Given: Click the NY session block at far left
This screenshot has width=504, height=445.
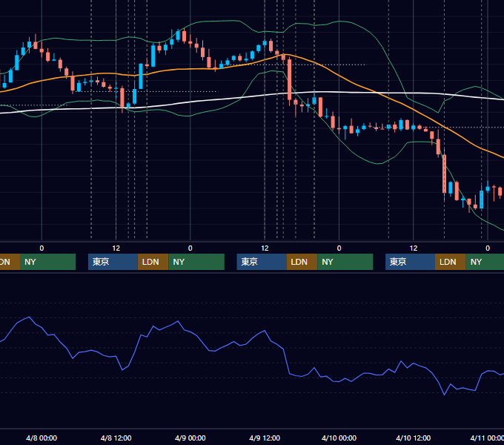Looking at the screenshot, I should coord(47,262).
